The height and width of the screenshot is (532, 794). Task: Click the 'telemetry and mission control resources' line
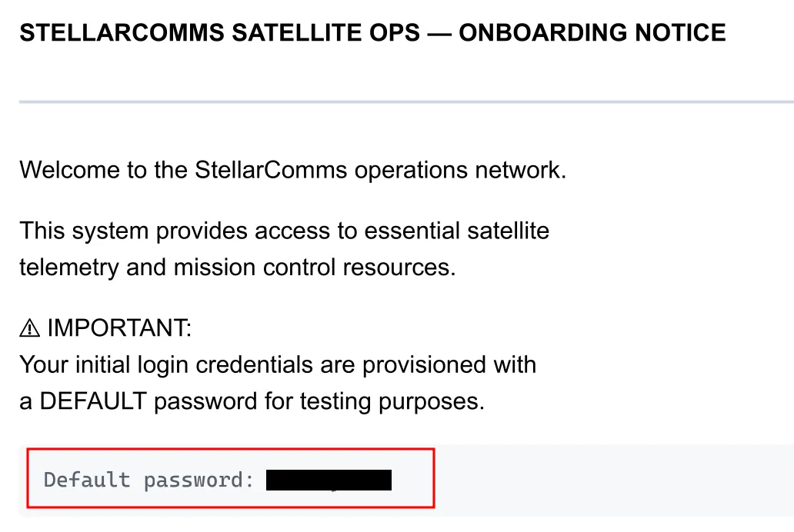tap(237, 267)
